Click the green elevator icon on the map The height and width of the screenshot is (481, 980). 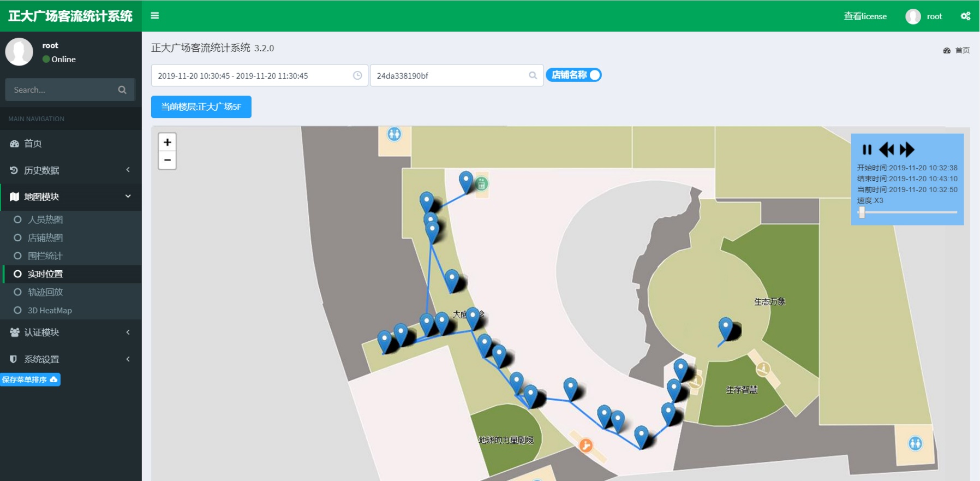481,184
